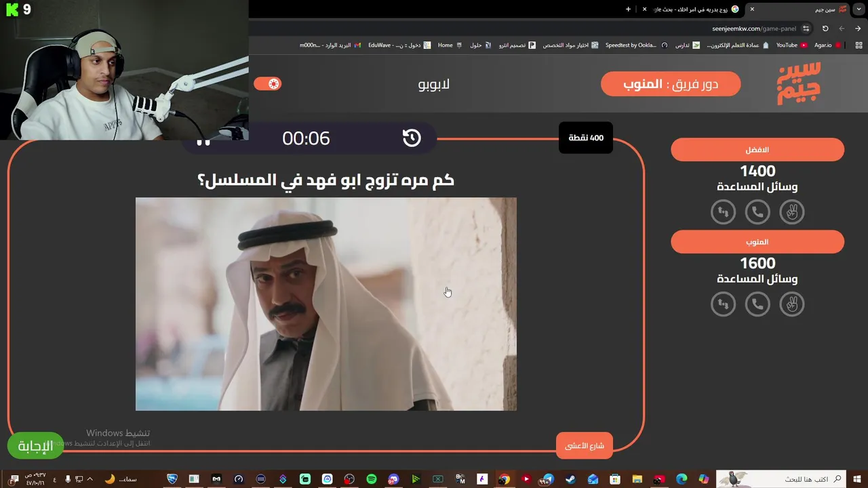Open the YouTube bookmark
The height and width of the screenshot is (488, 868).
tap(791, 45)
